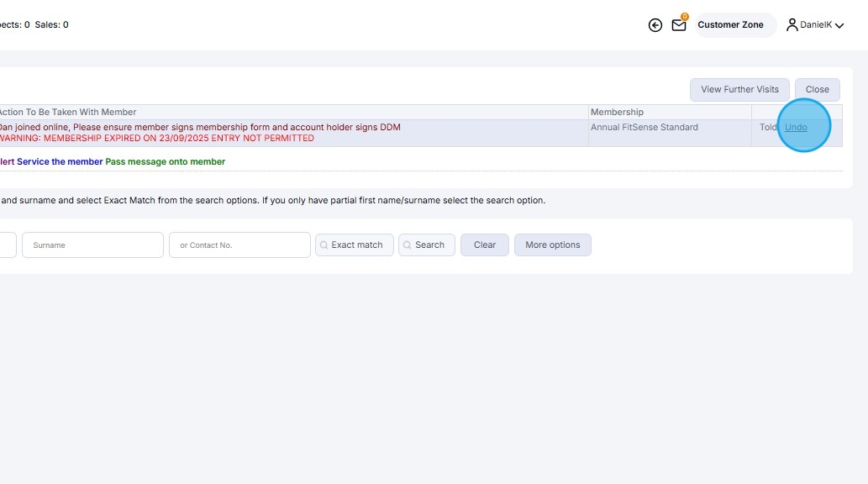The image size is (868, 484).
Task: Click the Search button
Action: pyautogui.click(x=426, y=245)
